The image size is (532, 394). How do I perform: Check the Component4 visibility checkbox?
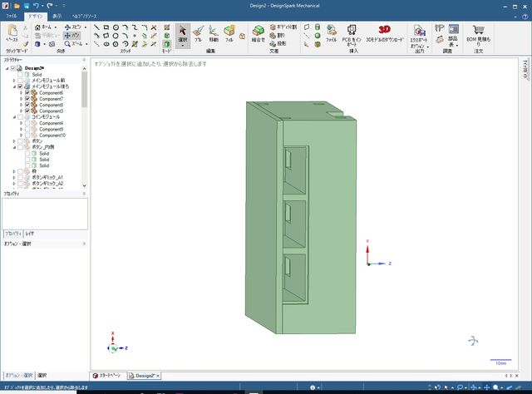point(27,123)
